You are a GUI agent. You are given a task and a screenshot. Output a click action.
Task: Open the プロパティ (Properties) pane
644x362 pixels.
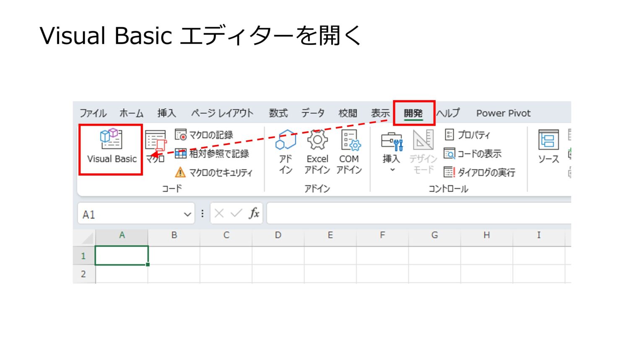pyautogui.click(x=470, y=135)
